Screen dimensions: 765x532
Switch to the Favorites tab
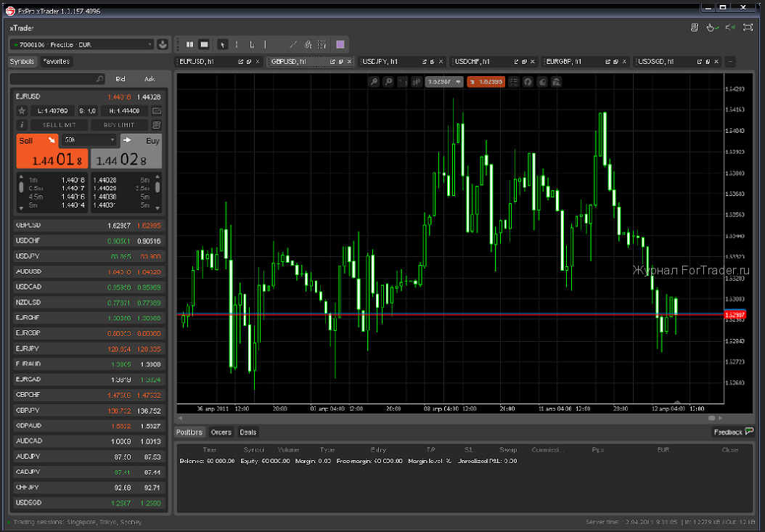(56, 62)
